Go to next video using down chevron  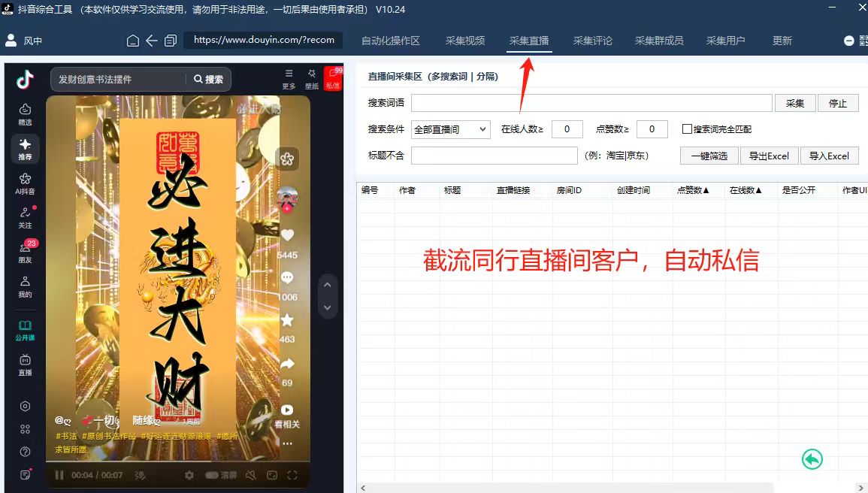click(x=327, y=307)
